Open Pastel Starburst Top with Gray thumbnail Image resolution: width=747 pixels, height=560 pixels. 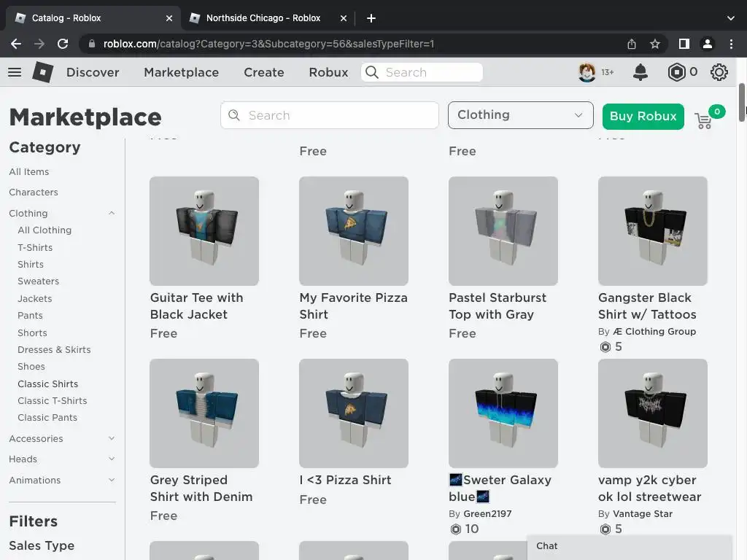pyautogui.click(x=503, y=231)
